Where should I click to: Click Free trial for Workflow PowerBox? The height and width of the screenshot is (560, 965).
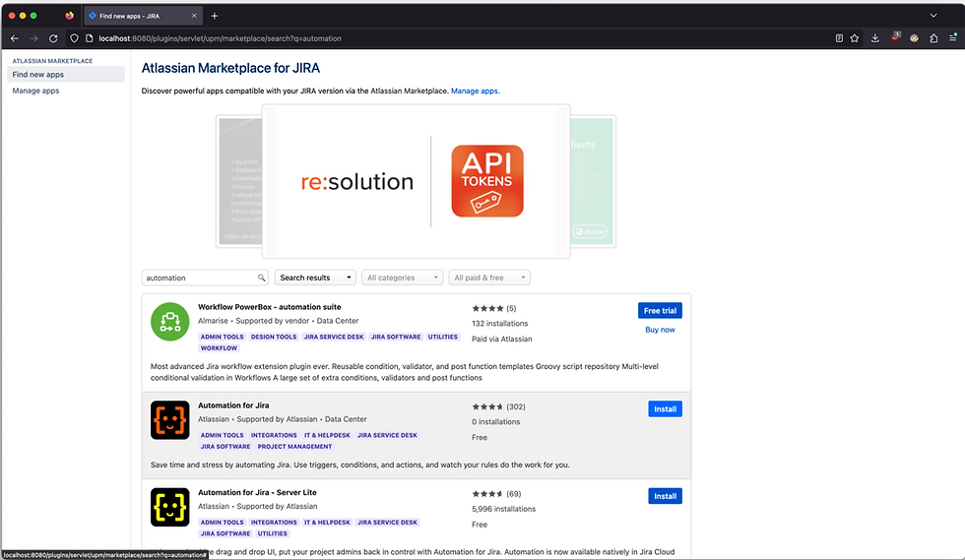pos(660,311)
